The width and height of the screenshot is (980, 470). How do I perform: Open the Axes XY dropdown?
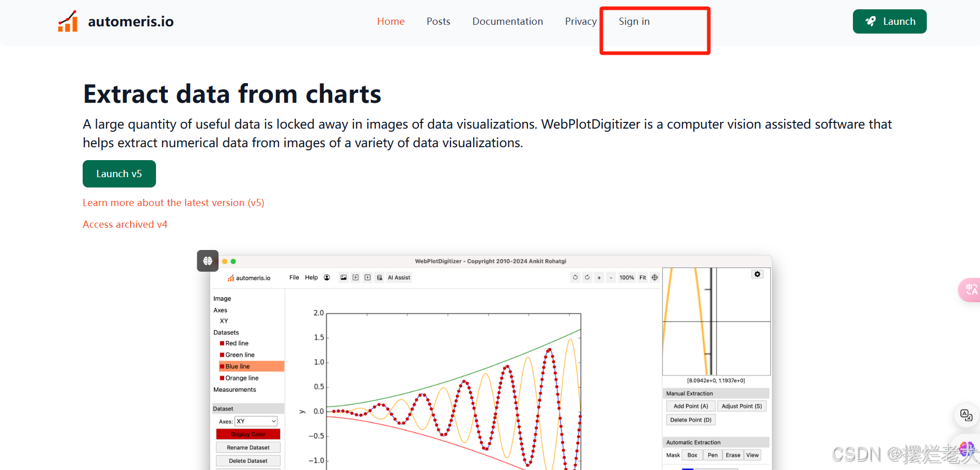(256, 421)
